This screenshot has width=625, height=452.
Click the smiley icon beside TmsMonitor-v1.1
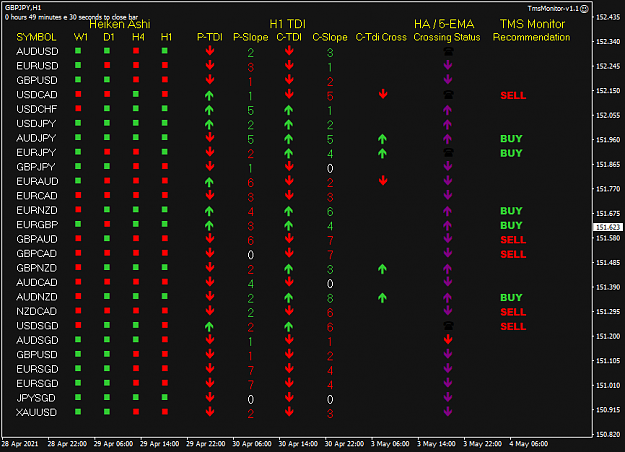(584, 9)
